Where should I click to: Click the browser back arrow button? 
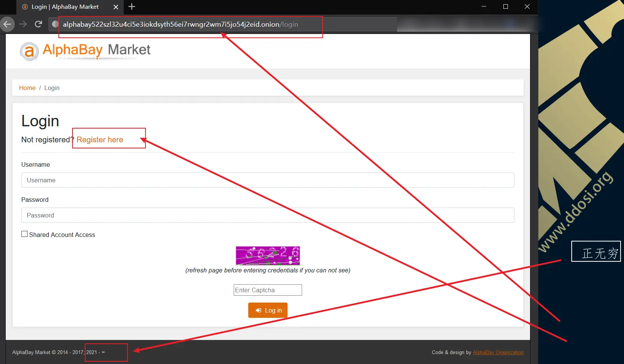(x=7, y=24)
